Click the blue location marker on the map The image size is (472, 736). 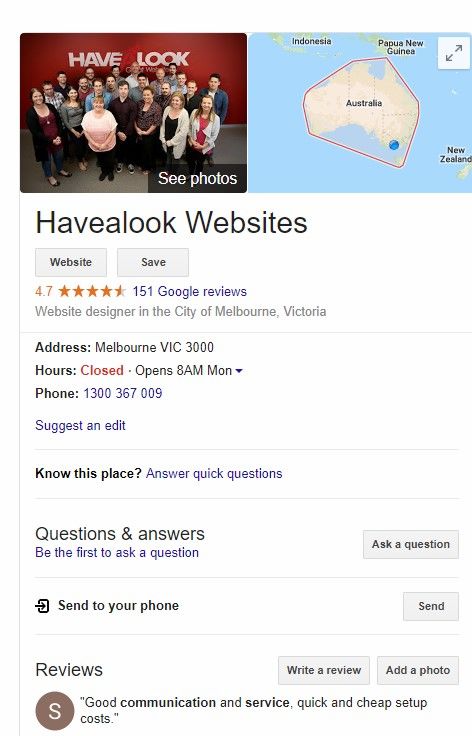394,145
